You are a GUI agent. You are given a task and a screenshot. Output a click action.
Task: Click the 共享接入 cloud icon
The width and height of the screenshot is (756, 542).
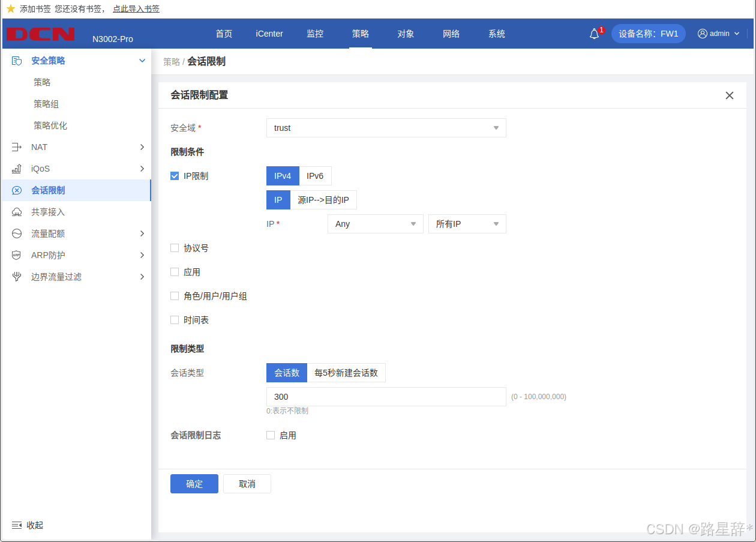click(17, 212)
